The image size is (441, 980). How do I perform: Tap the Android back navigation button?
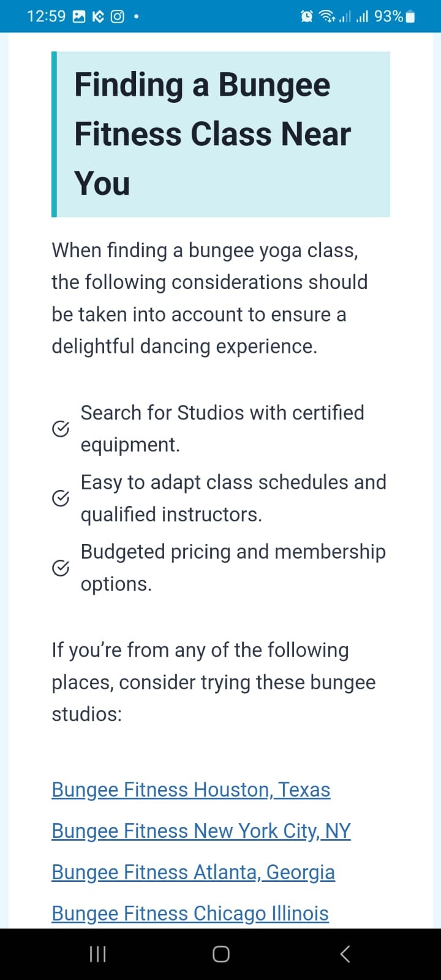point(345,954)
